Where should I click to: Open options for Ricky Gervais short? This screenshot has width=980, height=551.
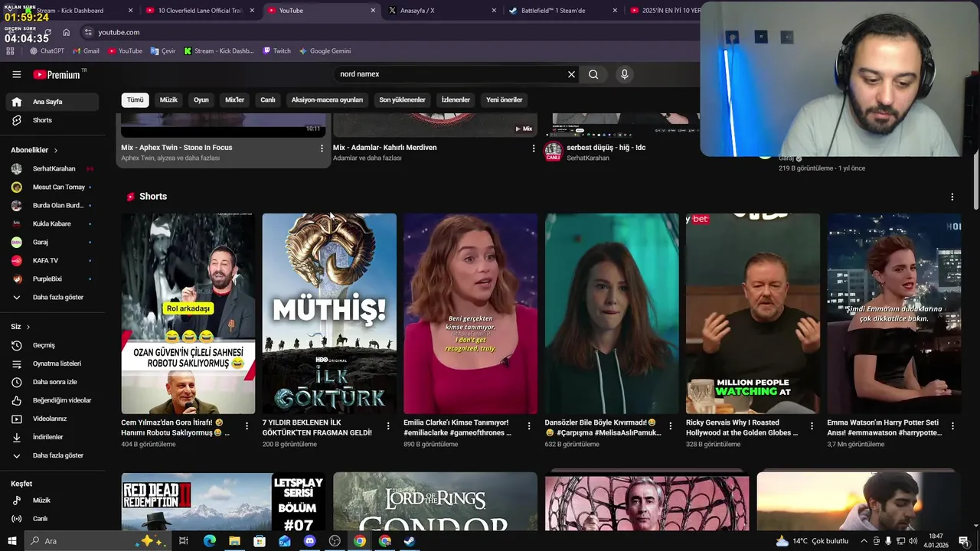point(812,426)
